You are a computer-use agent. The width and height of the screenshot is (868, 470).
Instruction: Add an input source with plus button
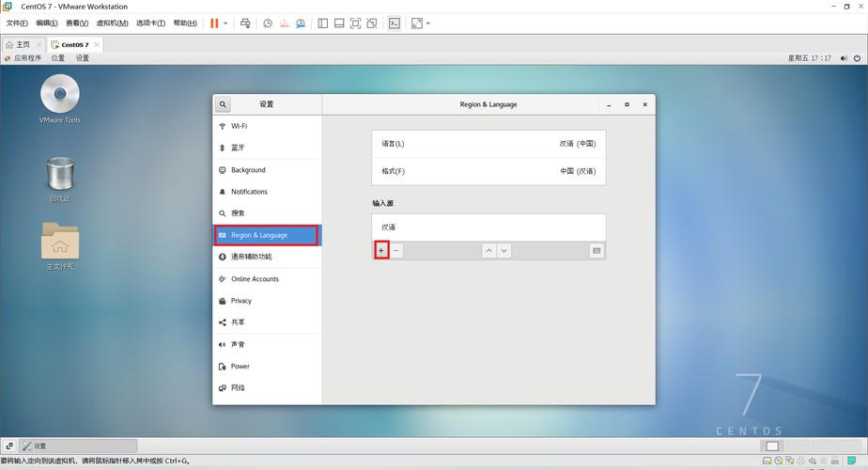pyautogui.click(x=381, y=251)
